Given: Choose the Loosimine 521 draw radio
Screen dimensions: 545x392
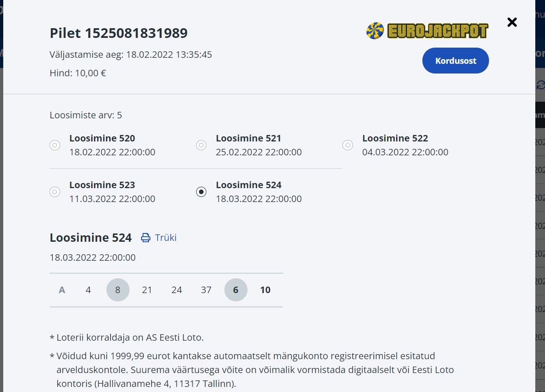Looking at the screenshot, I should click(201, 145).
